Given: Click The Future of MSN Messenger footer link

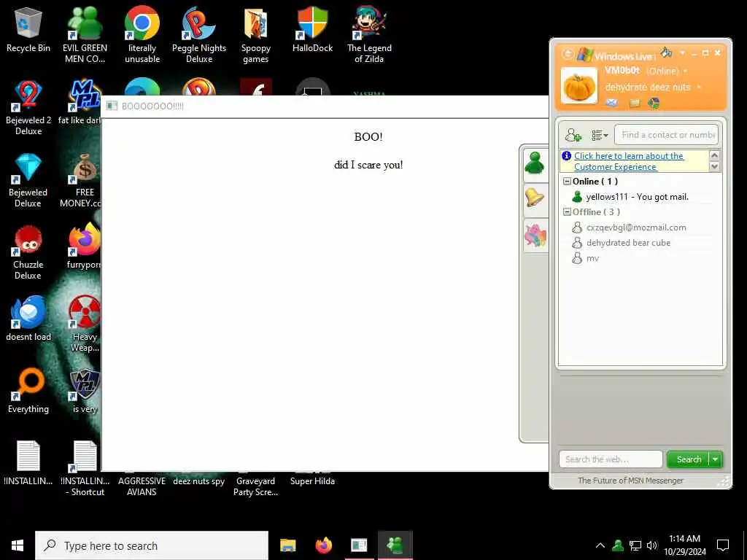Looking at the screenshot, I should 630,481.
